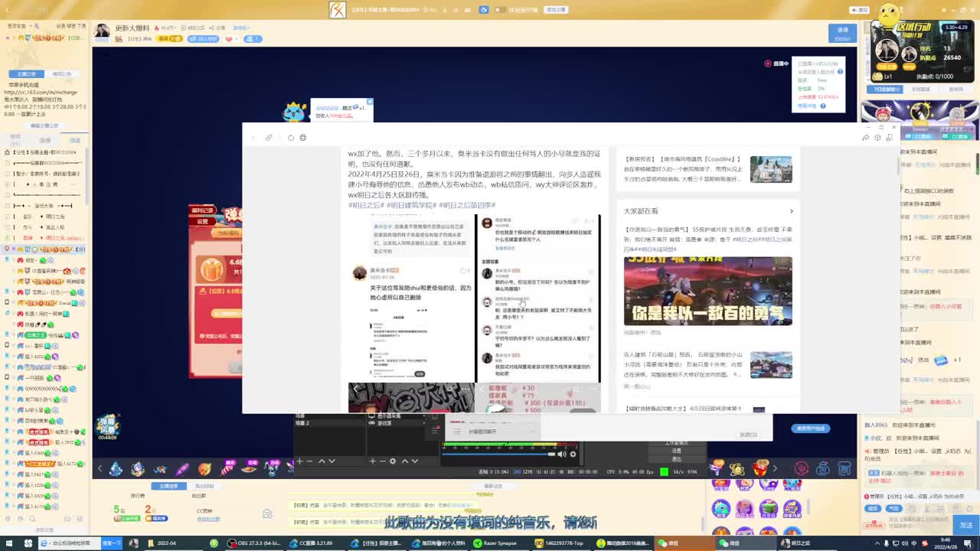Click the chat bubble icon under CC赞神

click(x=267, y=514)
